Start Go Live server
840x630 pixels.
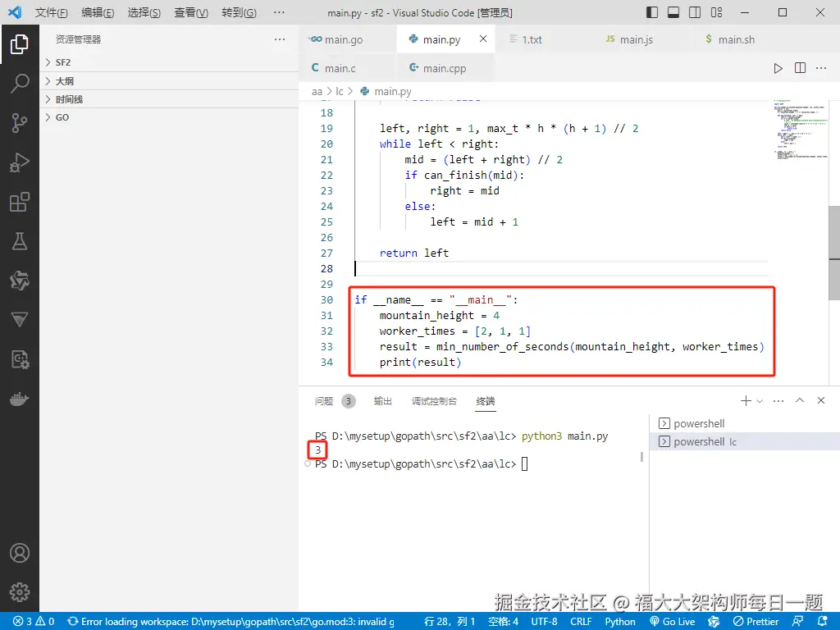click(x=673, y=622)
